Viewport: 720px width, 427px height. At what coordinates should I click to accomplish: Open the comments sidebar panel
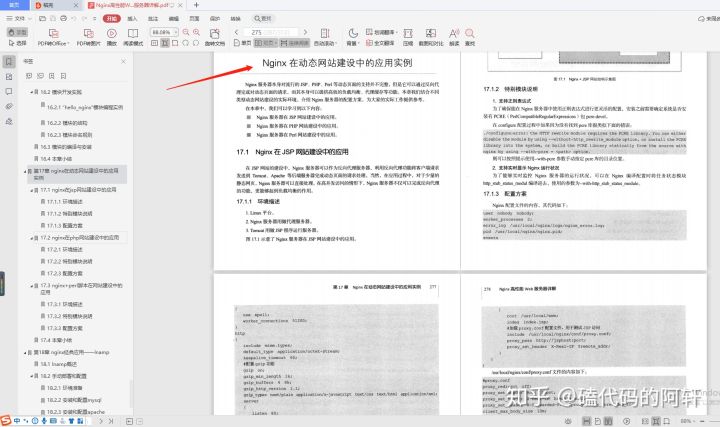tap(9, 91)
